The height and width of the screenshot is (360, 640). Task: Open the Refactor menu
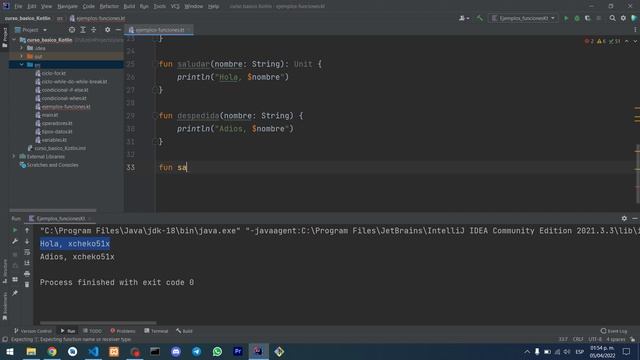click(x=109, y=6)
